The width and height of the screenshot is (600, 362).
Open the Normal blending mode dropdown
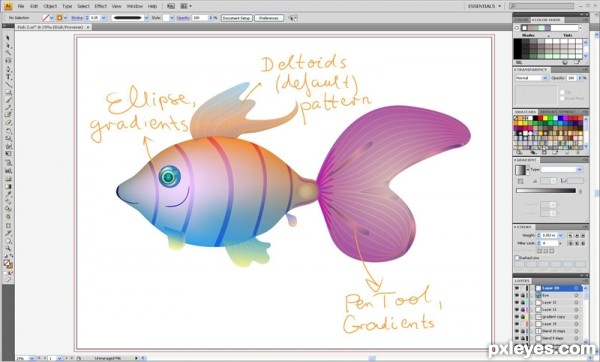pos(532,78)
